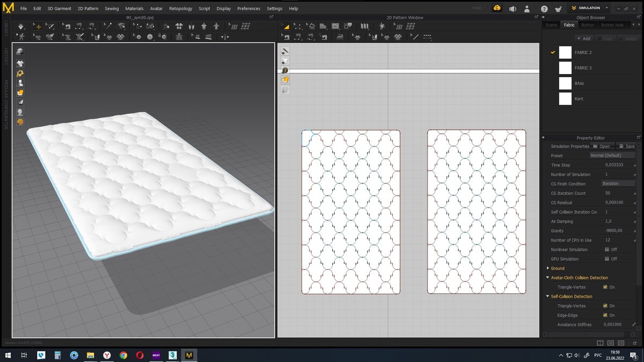Viewport: 644px width, 362px height.
Task: Click the Open simulation properties button
Action: [x=602, y=146]
